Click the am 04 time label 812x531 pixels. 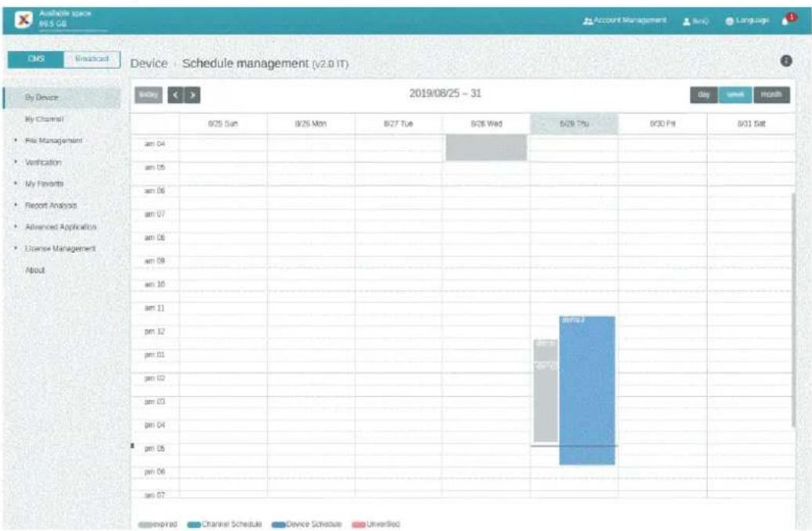click(x=155, y=143)
